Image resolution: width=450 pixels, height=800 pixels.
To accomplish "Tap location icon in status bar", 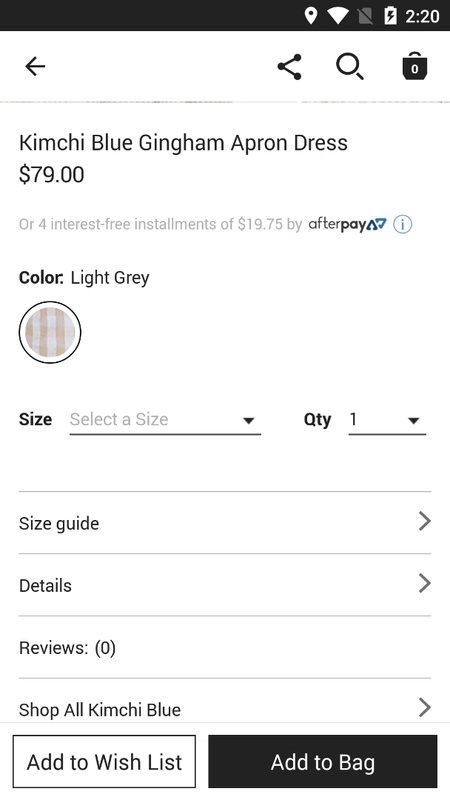I will (310, 16).
